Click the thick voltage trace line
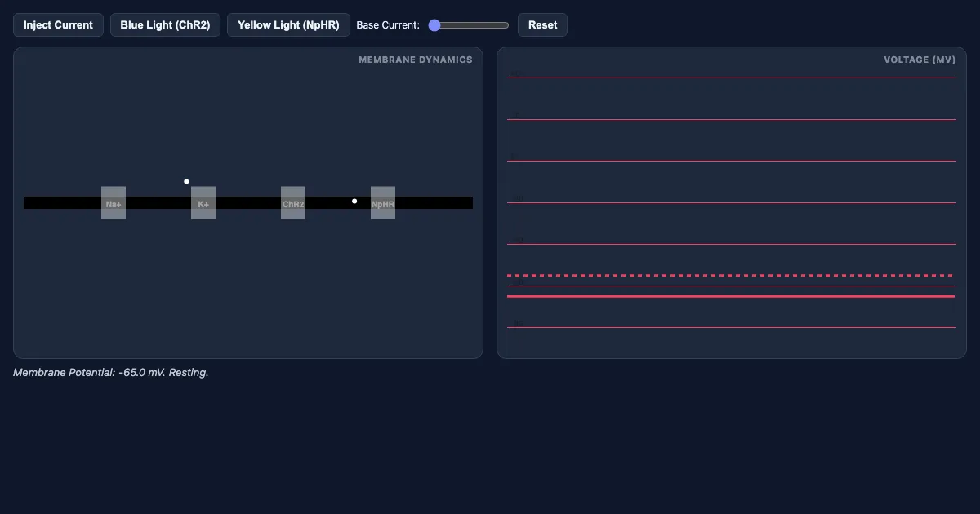 pyautogui.click(x=732, y=296)
